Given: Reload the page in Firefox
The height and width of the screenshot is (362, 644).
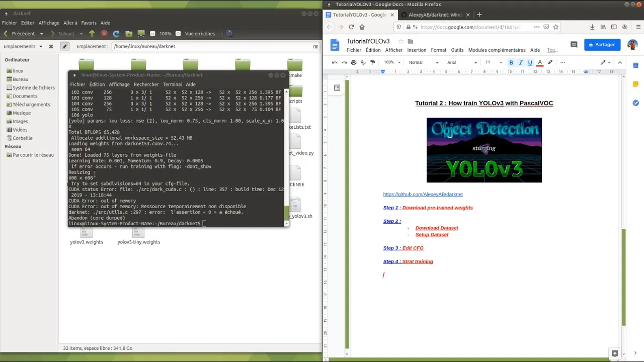Looking at the screenshot, I should click(x=351, y=27).
